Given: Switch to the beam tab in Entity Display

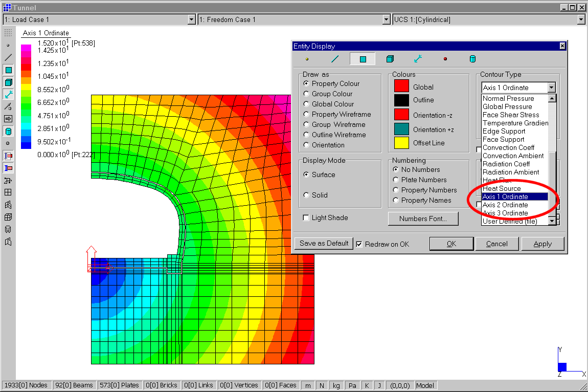Looking at the screenshot, I should click(x=335, y=59).
